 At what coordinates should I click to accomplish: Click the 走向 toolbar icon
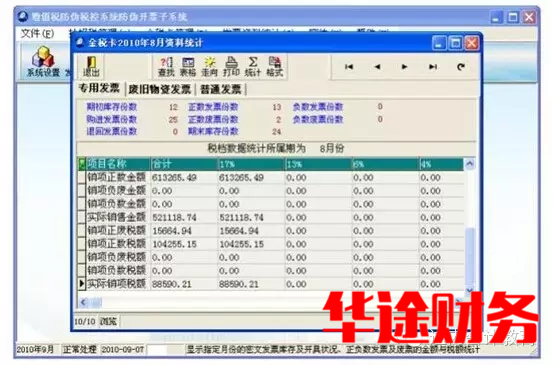[209, 67]
